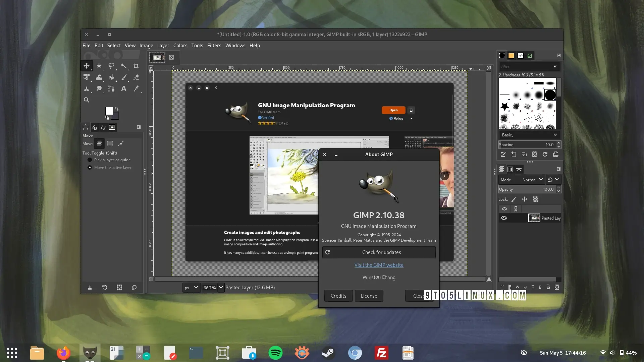The height and width of the screenshot is (362, 644).
Task: Select the Zoom magnifier tool
Action: (87, 100)
